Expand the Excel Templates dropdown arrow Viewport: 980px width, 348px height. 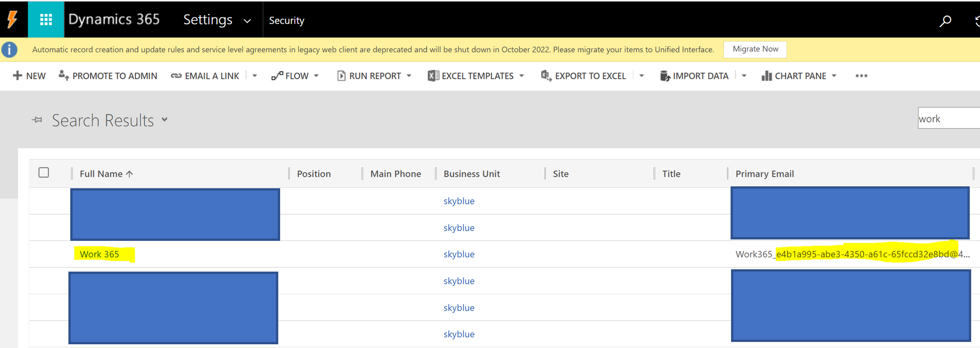[x=522, y=75]
